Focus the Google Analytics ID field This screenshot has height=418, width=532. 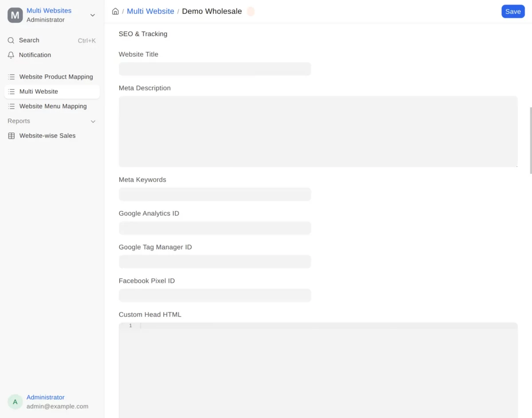point(215,228)
